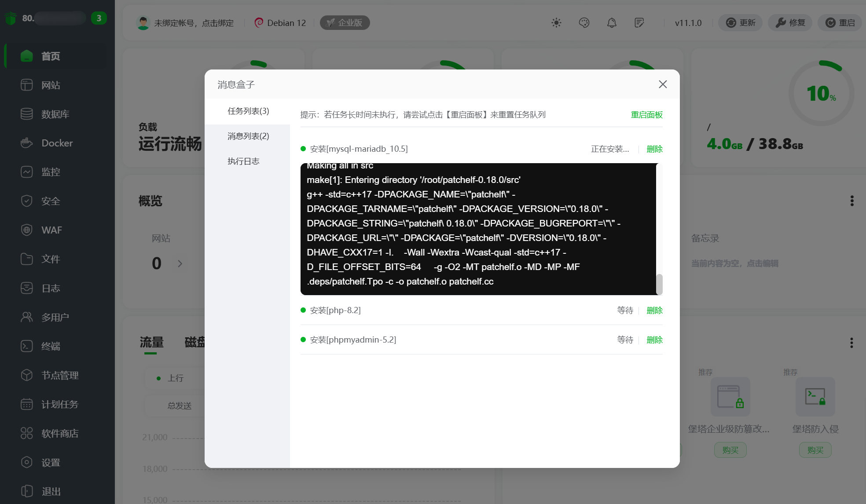Image resolution: width=866 pixels, height=504 pixels.
Task: Select 任务列表(3) tab
Action: 248,111
